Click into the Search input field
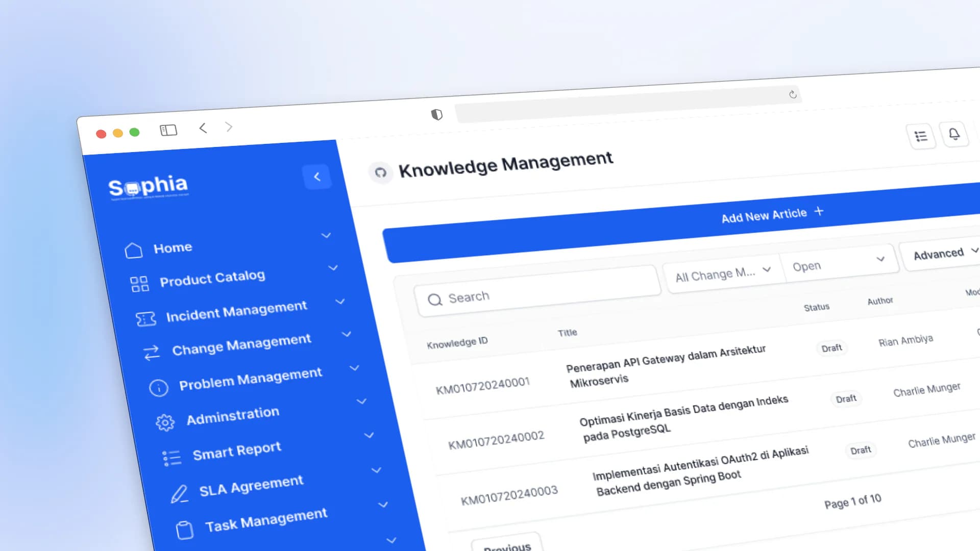980x551 pixels. [x=538, y=291]
